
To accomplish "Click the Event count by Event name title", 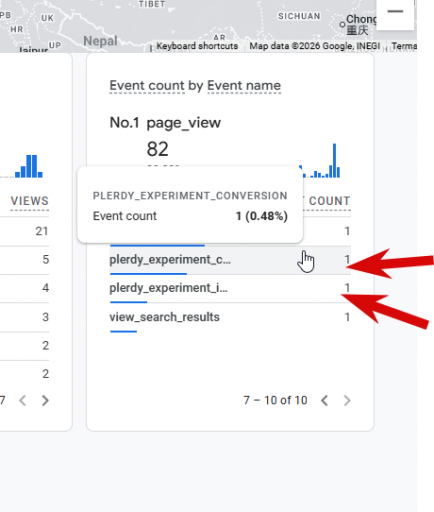I will (195, 86).
